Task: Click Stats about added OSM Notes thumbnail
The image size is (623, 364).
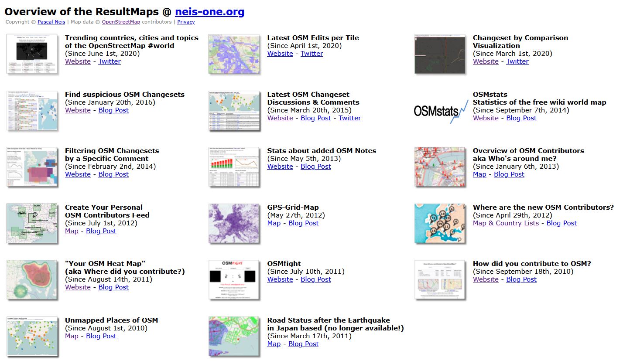Action: click(234, 167)
